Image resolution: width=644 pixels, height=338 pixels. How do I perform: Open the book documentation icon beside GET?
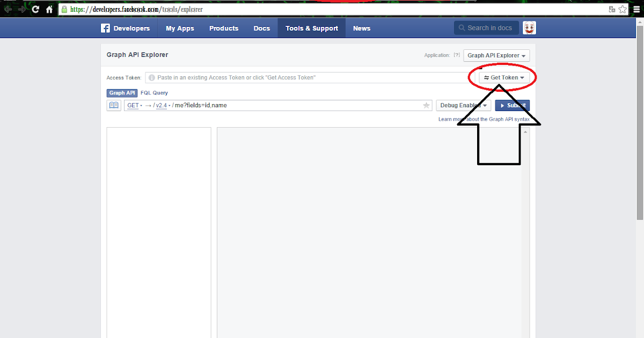(114, 105)
